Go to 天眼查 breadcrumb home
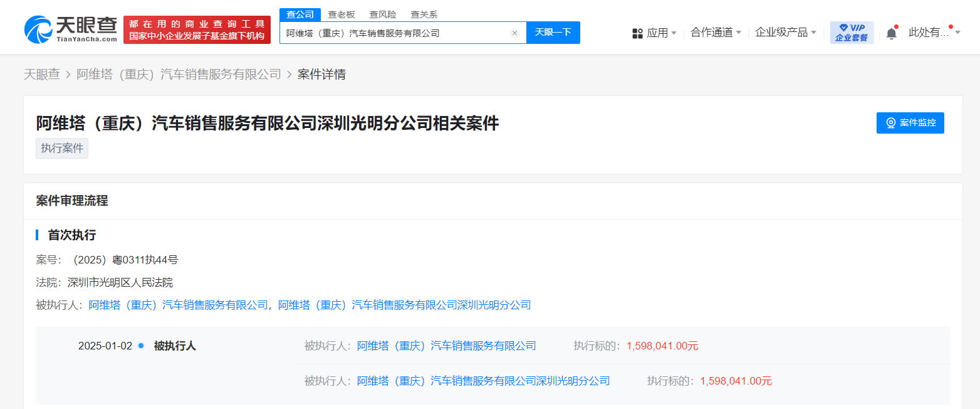Viewport: 980px width, 409px height. tap(42, 75)
